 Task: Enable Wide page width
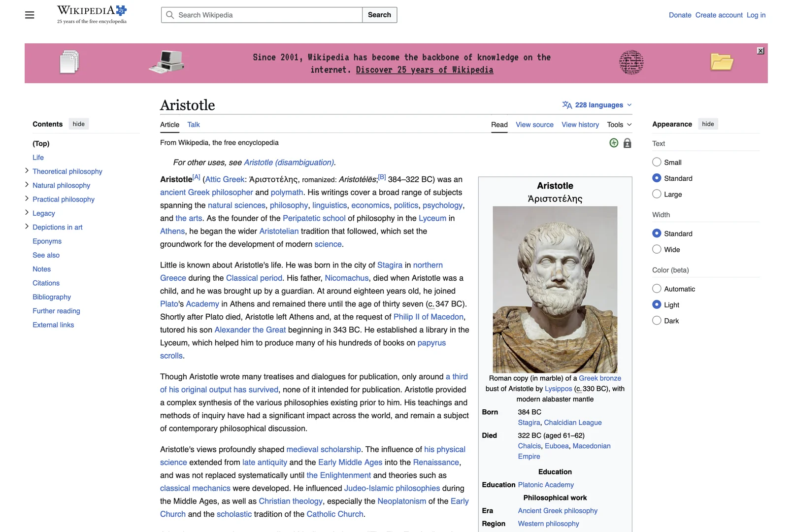click(x=657, y=249)
